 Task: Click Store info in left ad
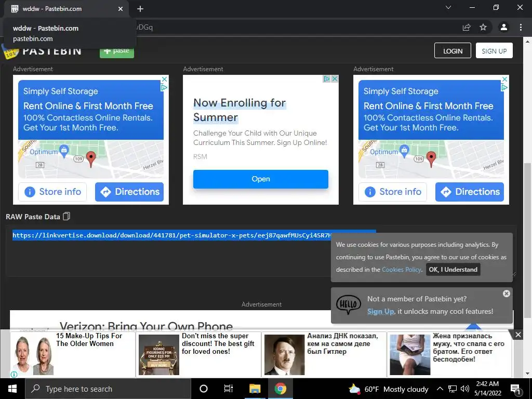click(52, 192)
